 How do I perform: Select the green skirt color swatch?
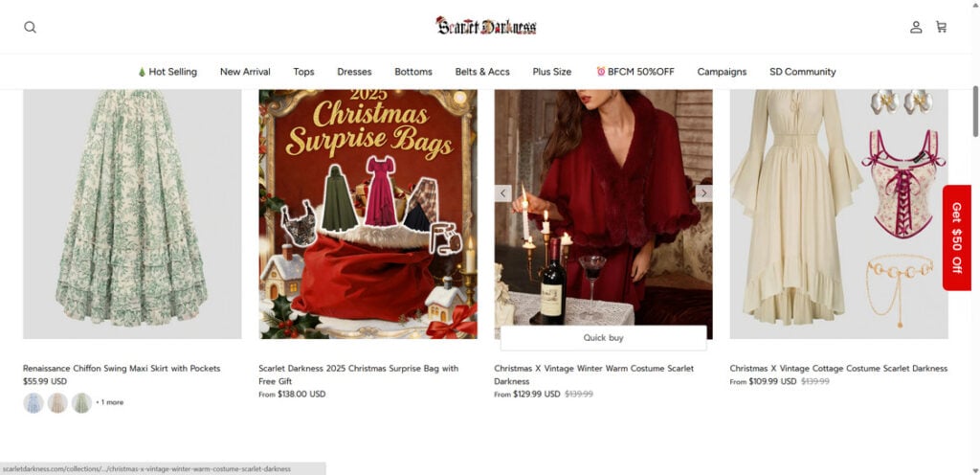tap(81, 402)
